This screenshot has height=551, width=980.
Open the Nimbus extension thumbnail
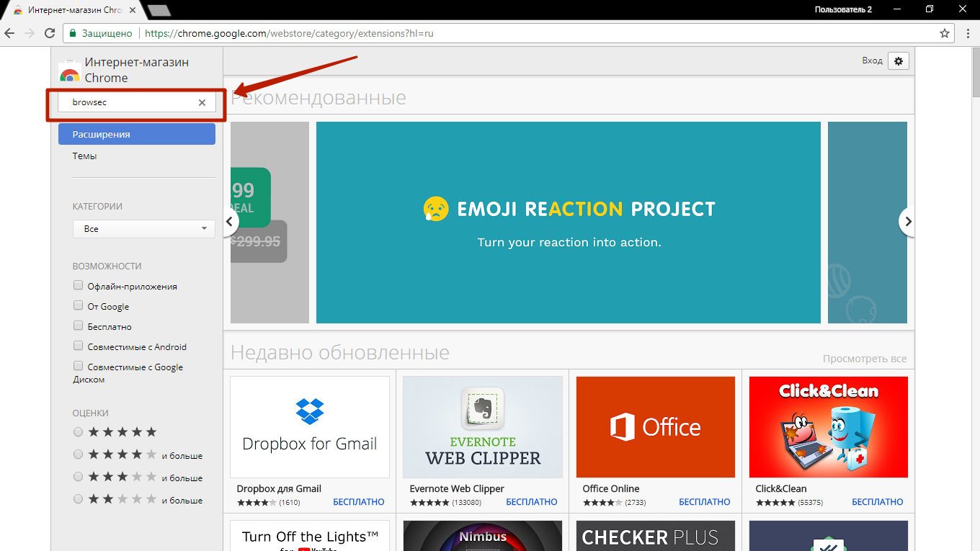pos(483,536)
